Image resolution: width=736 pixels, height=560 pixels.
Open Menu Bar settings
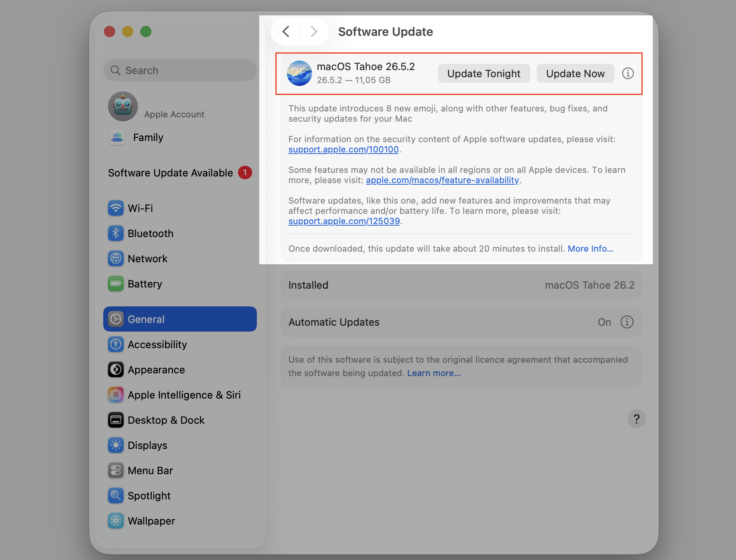(180, 470)
